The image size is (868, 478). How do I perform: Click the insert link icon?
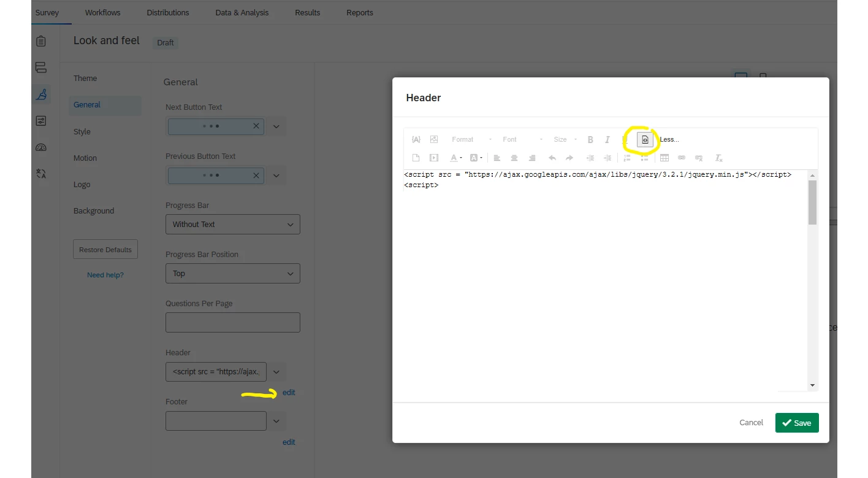pyautogui.click(x=682, y=158)
